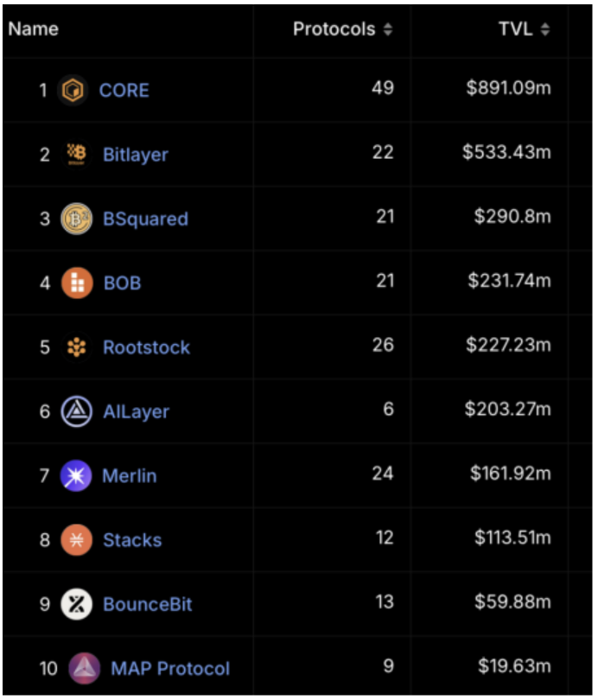Click the Protocols column header text

334,29
